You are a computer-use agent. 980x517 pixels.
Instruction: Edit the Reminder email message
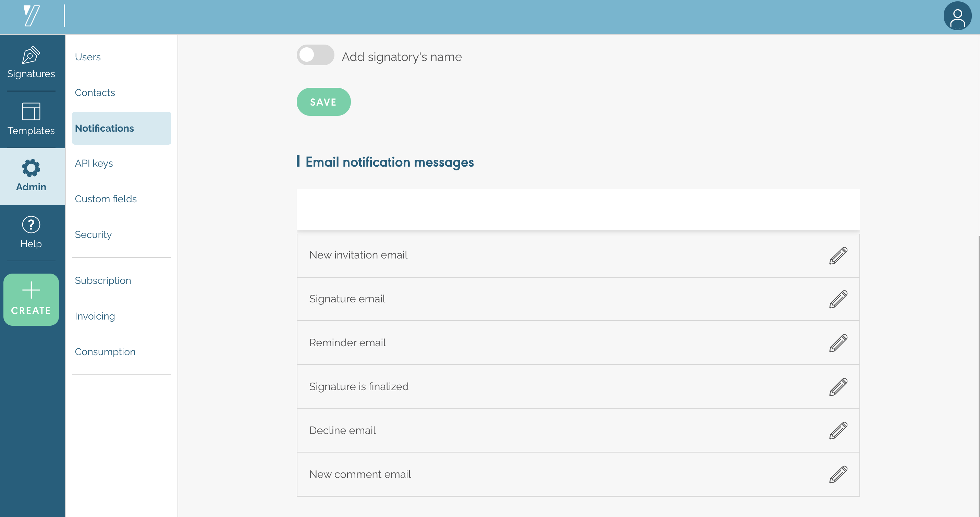[x=838, y=343]
